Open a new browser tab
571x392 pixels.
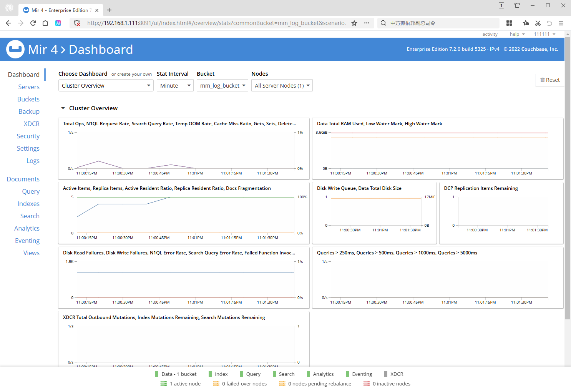109,10
